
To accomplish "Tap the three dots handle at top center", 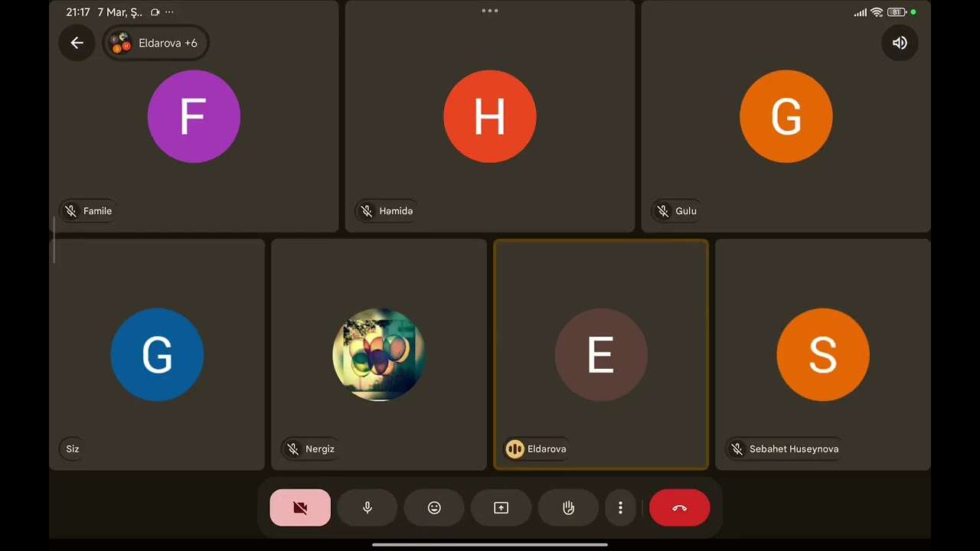I will (490, 11).
